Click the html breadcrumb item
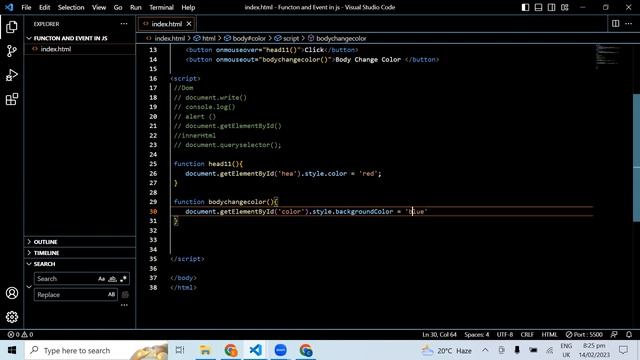 [209, 38]
